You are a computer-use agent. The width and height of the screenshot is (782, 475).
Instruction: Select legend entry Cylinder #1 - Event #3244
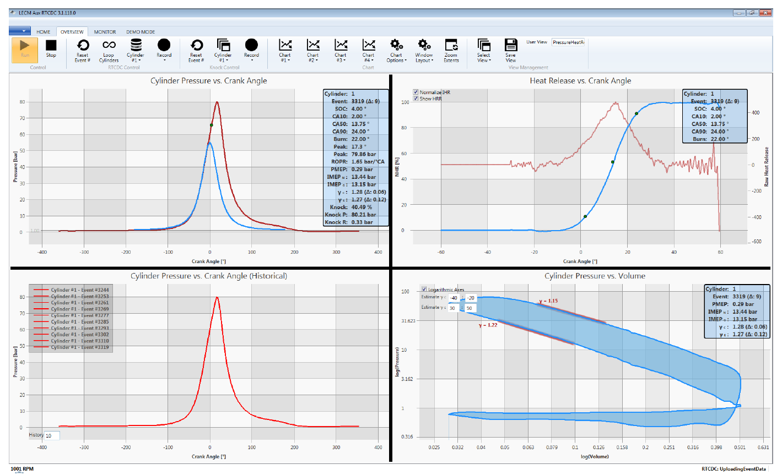(71, 290)
